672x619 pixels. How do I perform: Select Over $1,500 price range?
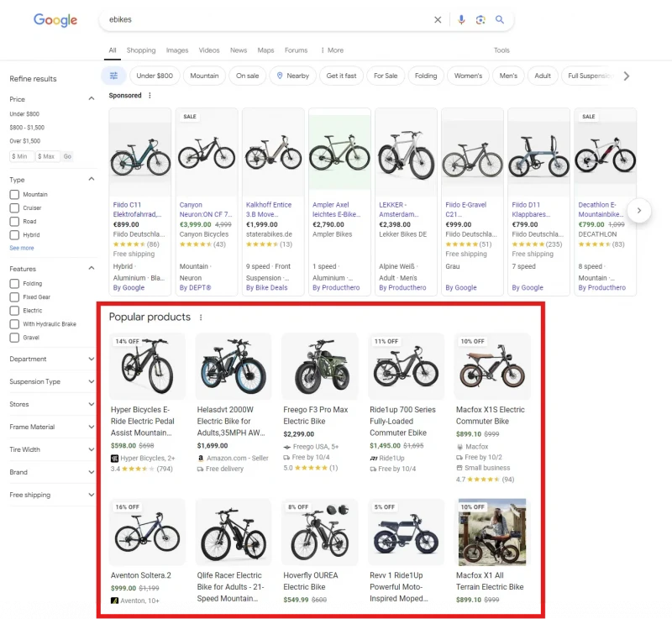[25, 141]
